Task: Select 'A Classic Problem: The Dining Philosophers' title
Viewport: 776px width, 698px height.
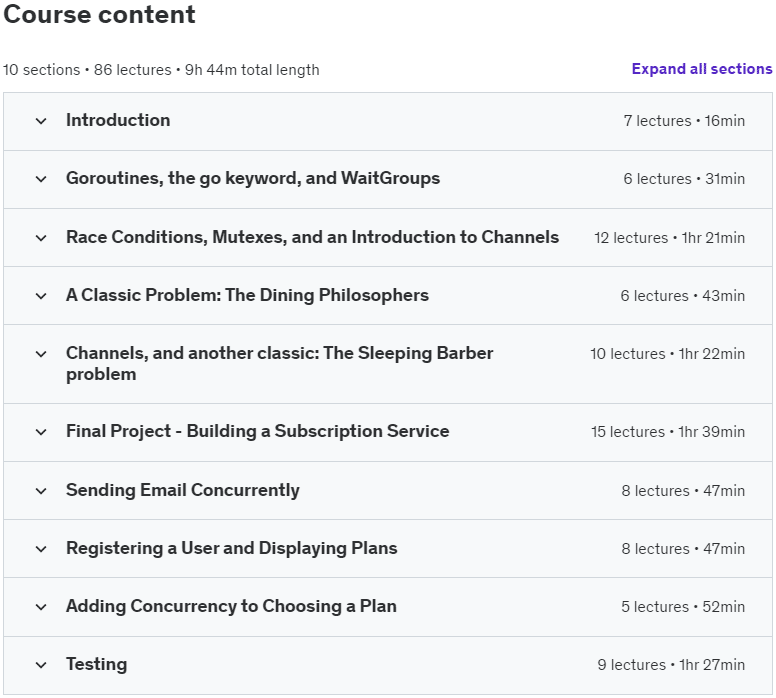Action: click(247, 295)
